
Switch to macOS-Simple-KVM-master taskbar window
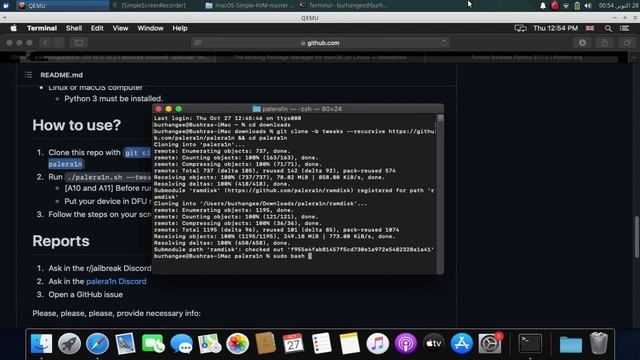click(x=249, y=5)
